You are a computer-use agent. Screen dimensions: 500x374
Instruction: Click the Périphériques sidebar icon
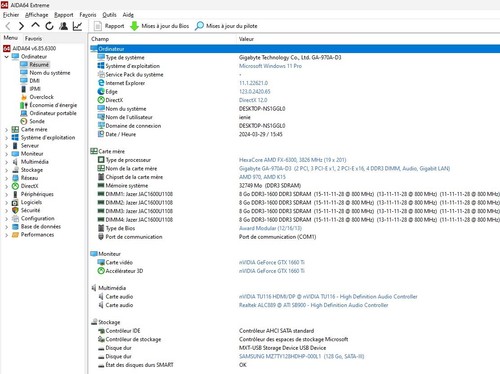[x=15, y=194]
